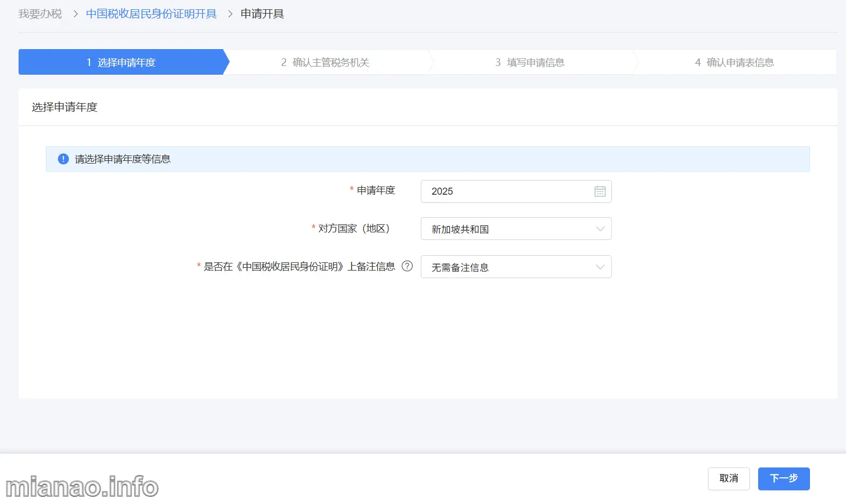Open the 申请年度 year picker field
Screen dimensions: 846x504
point(508,191)
